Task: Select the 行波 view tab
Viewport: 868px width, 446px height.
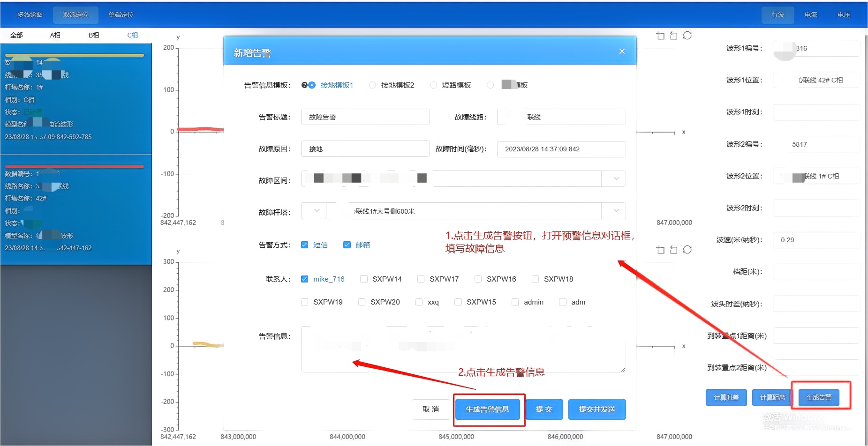Action: (x=778, y=15)
